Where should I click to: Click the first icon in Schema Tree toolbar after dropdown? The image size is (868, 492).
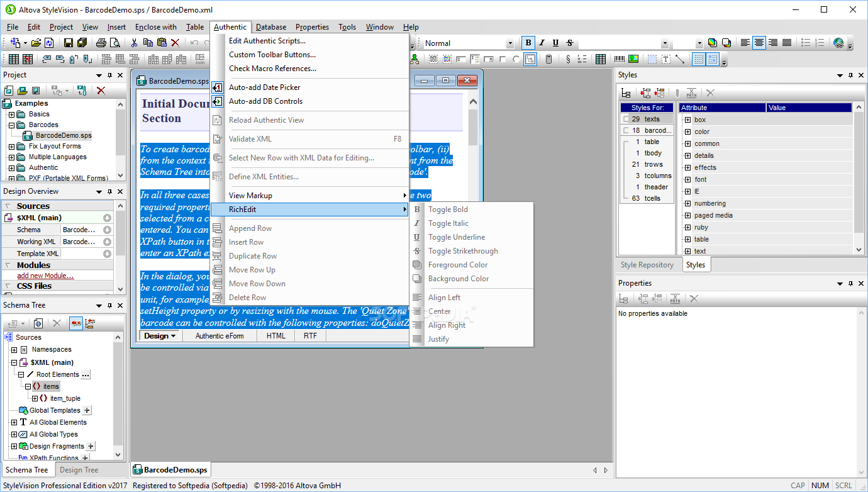pyautogui.click(x=38, y=323)
